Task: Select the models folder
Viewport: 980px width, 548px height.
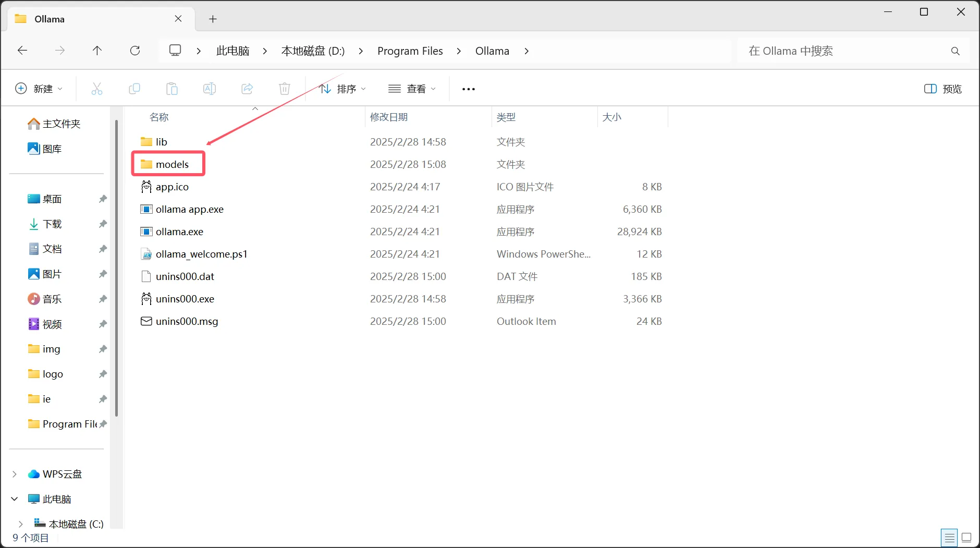Action: coord(165,164)
